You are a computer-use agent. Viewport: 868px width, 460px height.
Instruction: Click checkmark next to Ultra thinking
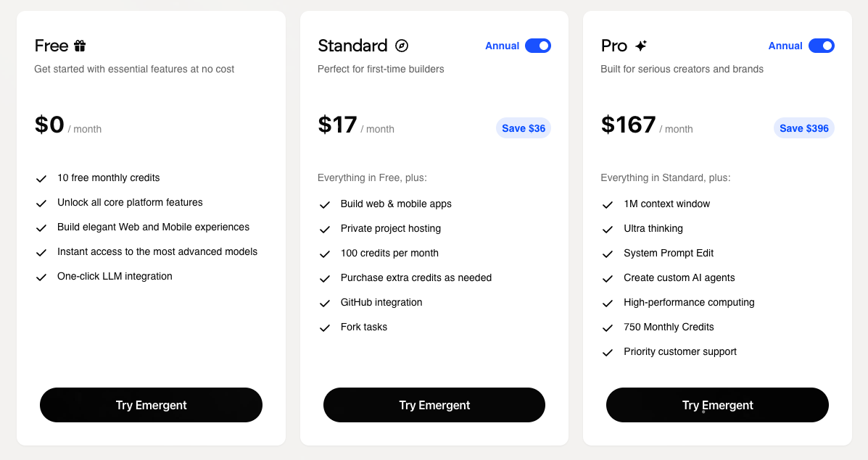point(608,229)
